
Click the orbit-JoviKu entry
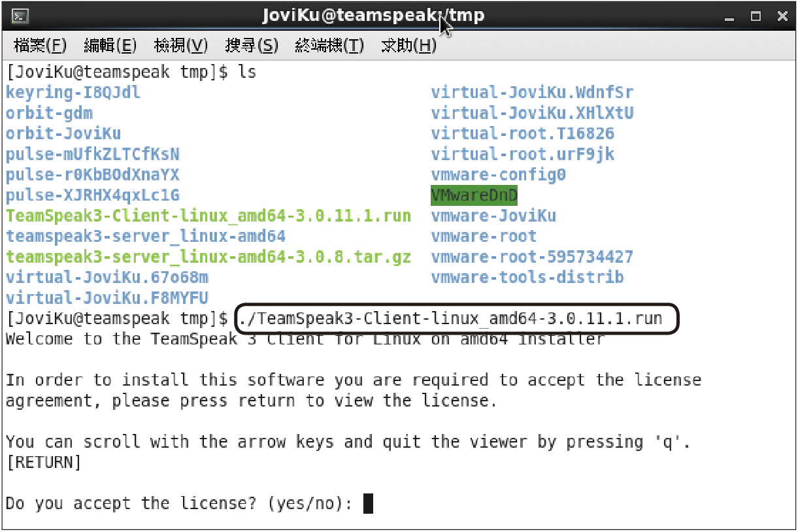63,134
